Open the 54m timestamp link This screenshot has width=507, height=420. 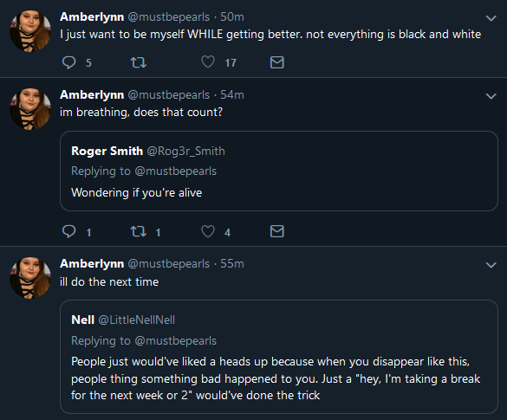pyautogui.click(x=232, y=95)
